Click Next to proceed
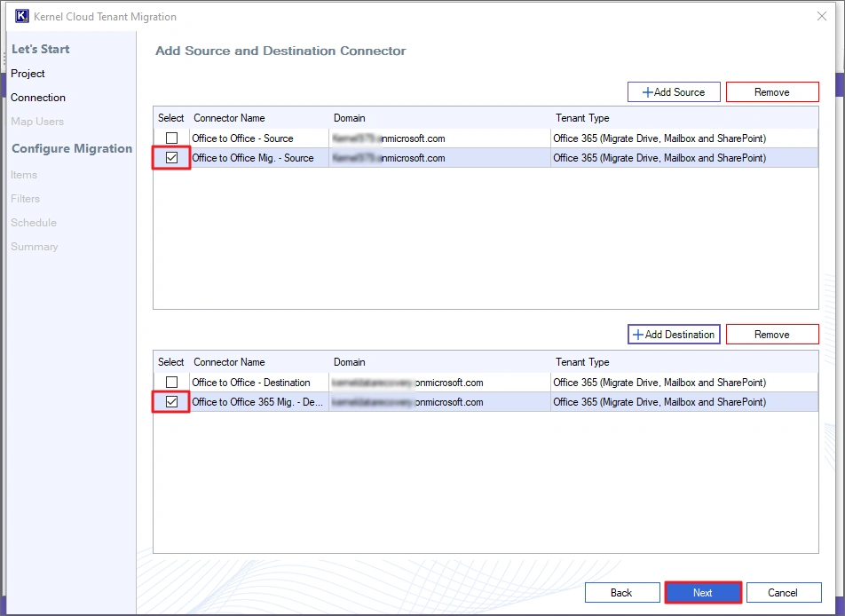This screenshot has height=616, width=845. click(703, 592)
